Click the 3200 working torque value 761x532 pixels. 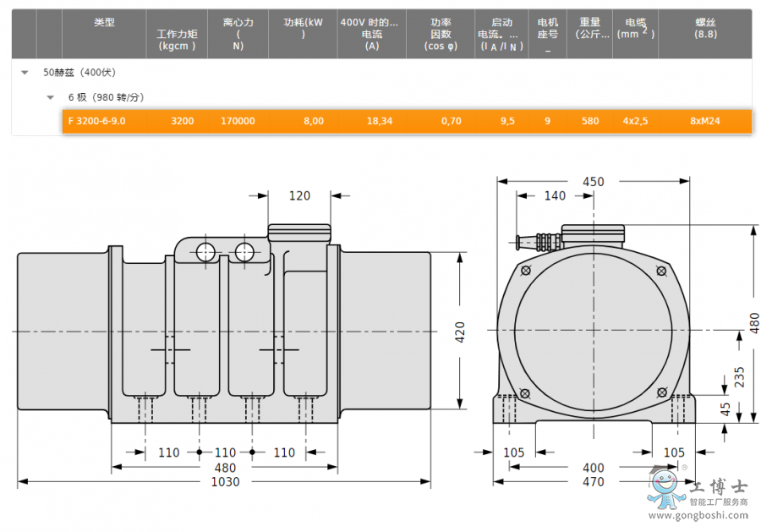click(x=182, y=121)
